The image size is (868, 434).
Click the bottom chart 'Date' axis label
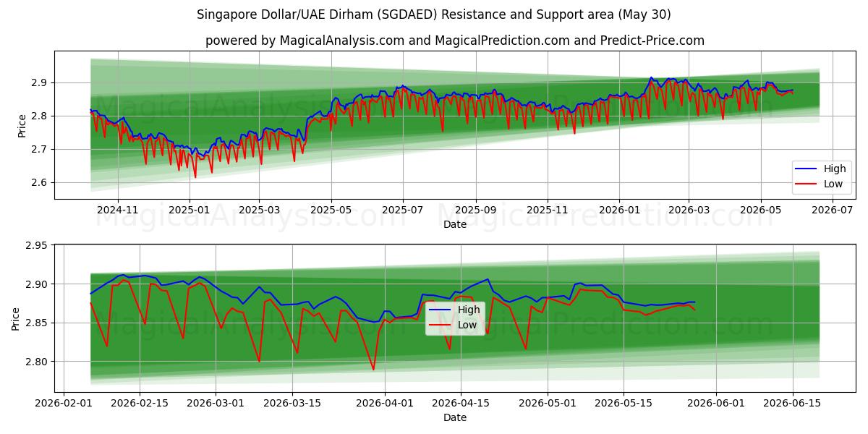455,417
